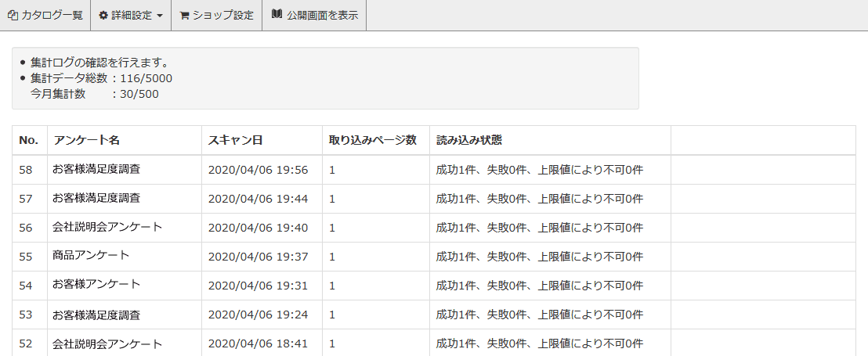Viewport: 868px width, 356px height.
Task: Click お客様アンケート in row 54
Action: point(96,286)
